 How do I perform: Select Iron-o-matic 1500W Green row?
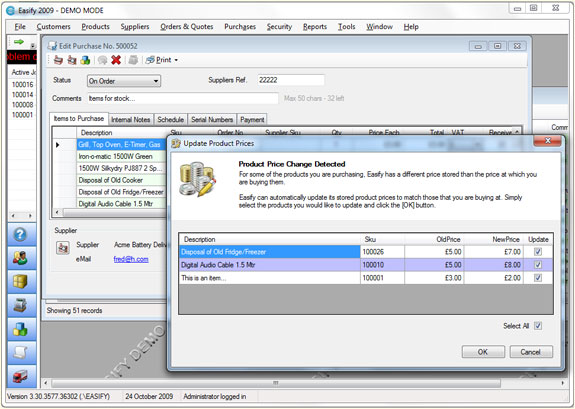click(121, 156)
